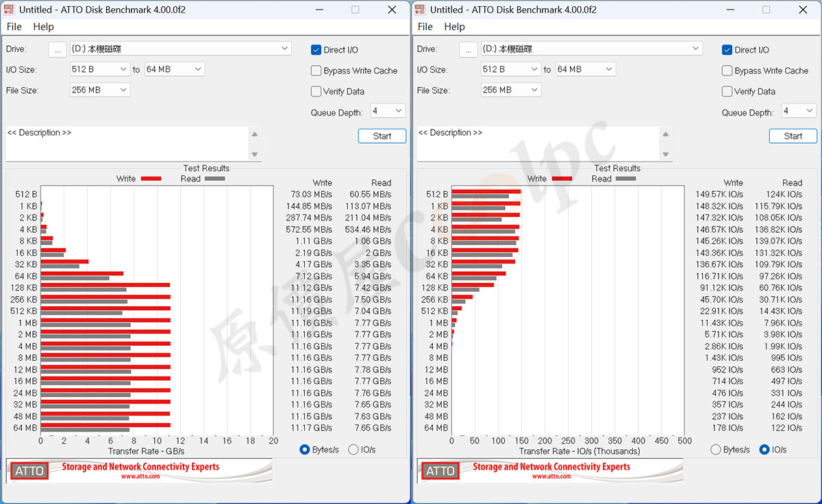
Task: Maximize the right ATTO Disk Benchmark window
Action: pyautogui.click(x=766, y=10)
